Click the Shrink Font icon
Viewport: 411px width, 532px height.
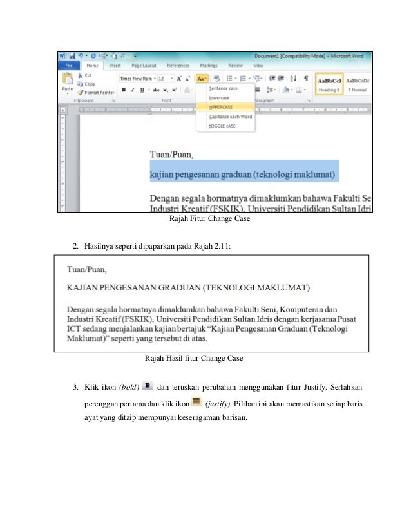(187, 79)
